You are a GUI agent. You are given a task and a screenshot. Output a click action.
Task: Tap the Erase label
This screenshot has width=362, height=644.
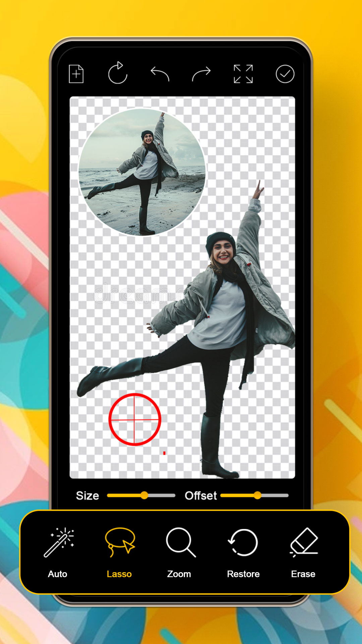tap(303, 574)
